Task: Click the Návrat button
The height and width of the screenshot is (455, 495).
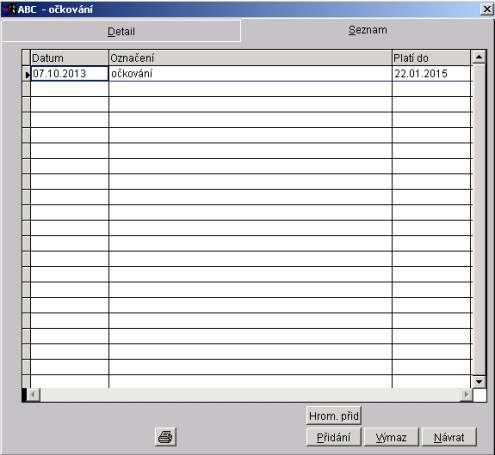Action: pos(449,437)
